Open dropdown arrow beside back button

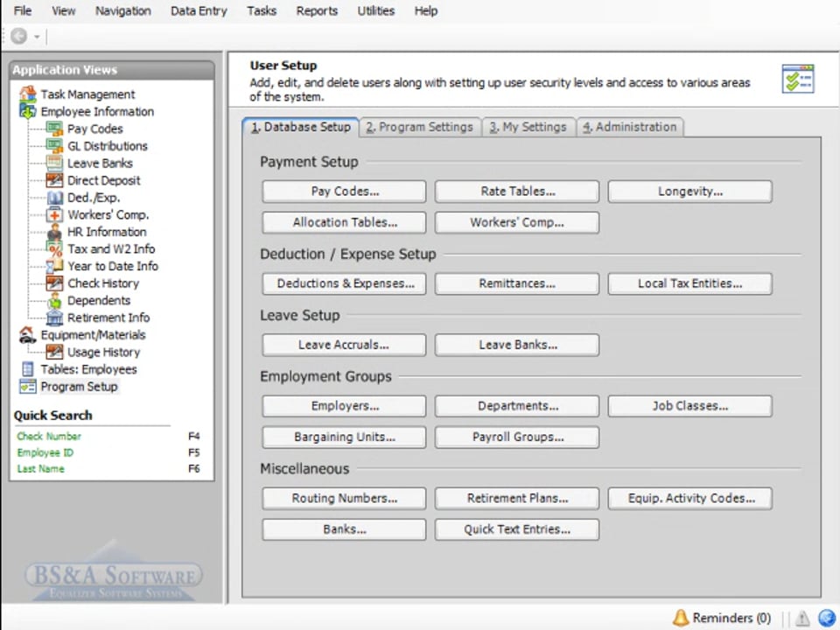[x=37, y=37]
